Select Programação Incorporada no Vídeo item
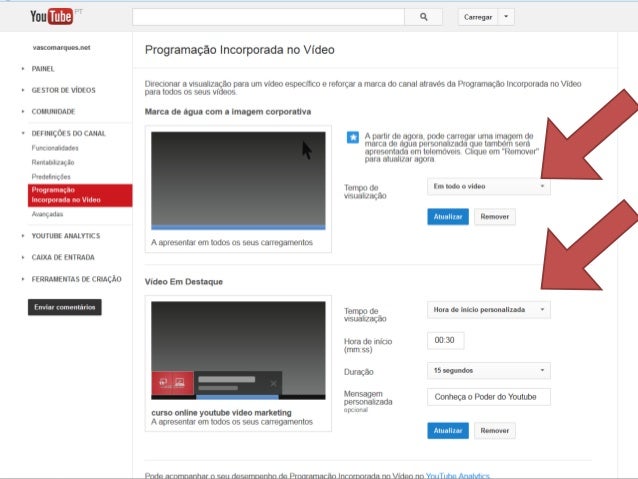The image size is (638, 479). [80, 195]
